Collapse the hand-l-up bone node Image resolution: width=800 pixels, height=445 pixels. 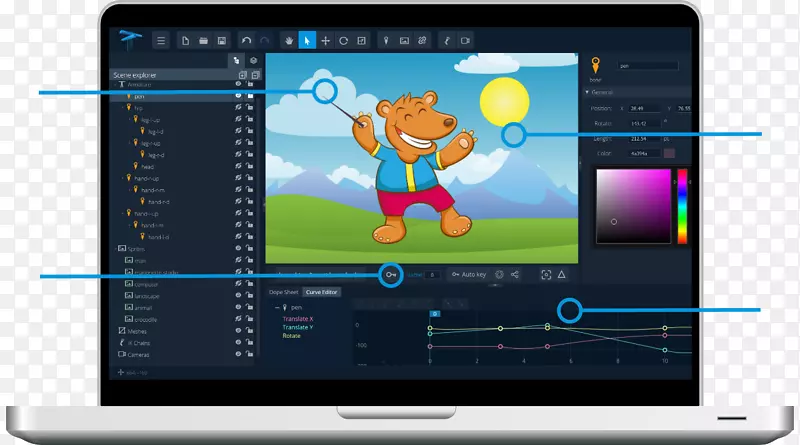pyautogui.click(x=122, y=213)
